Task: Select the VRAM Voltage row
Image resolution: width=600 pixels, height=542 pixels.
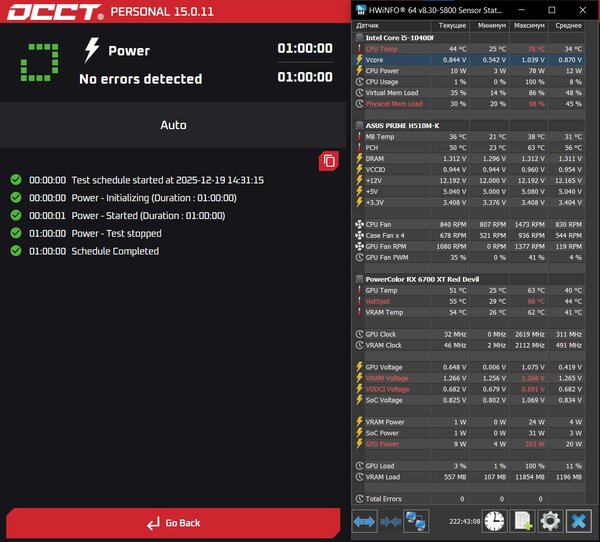Action: point(469,378)
